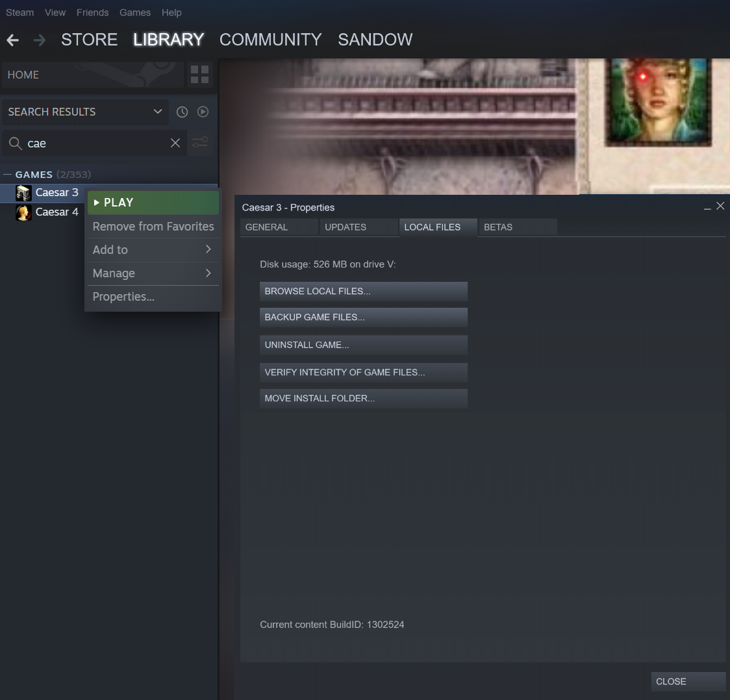Open advanced search filter sliders
730x700 pixels.
tap(200, 143)
